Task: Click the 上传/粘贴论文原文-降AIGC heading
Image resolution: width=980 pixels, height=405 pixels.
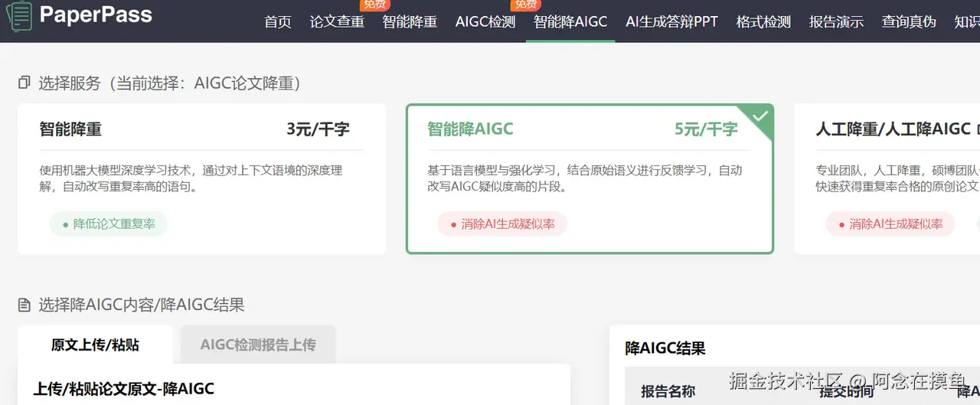Action: [123, 388]
